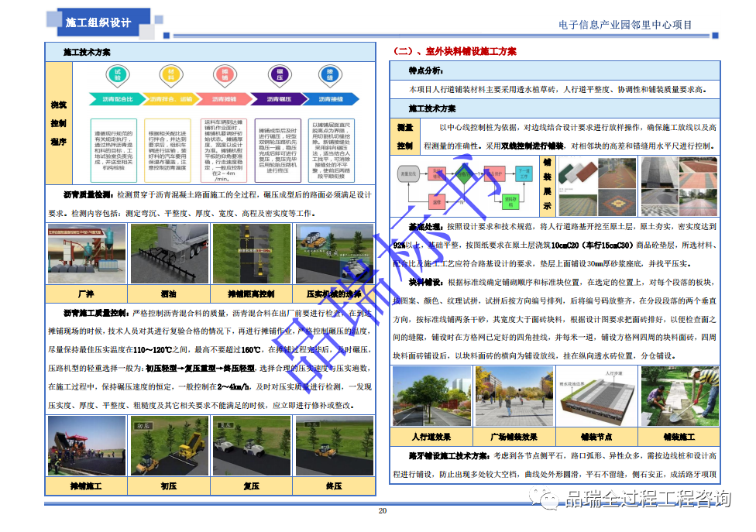756x532 pixels.
Task: Click the teal 试验 pin icon
Action: point(118,74)
